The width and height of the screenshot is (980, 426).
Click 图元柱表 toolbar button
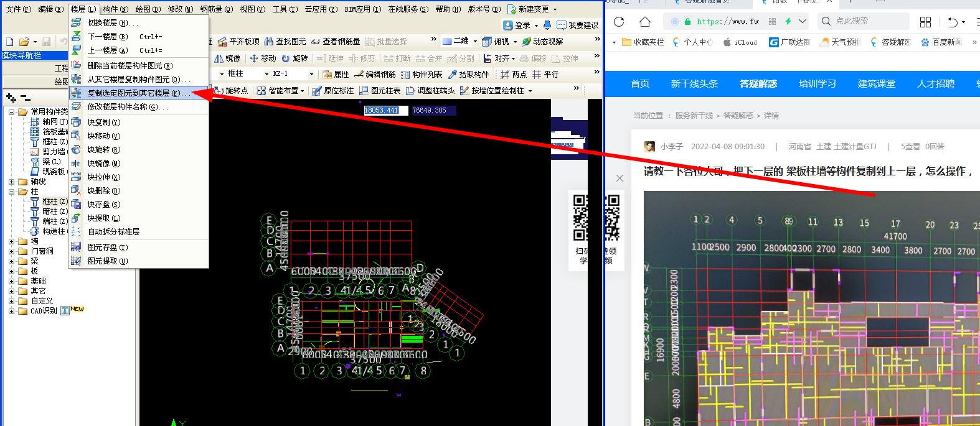380,91
